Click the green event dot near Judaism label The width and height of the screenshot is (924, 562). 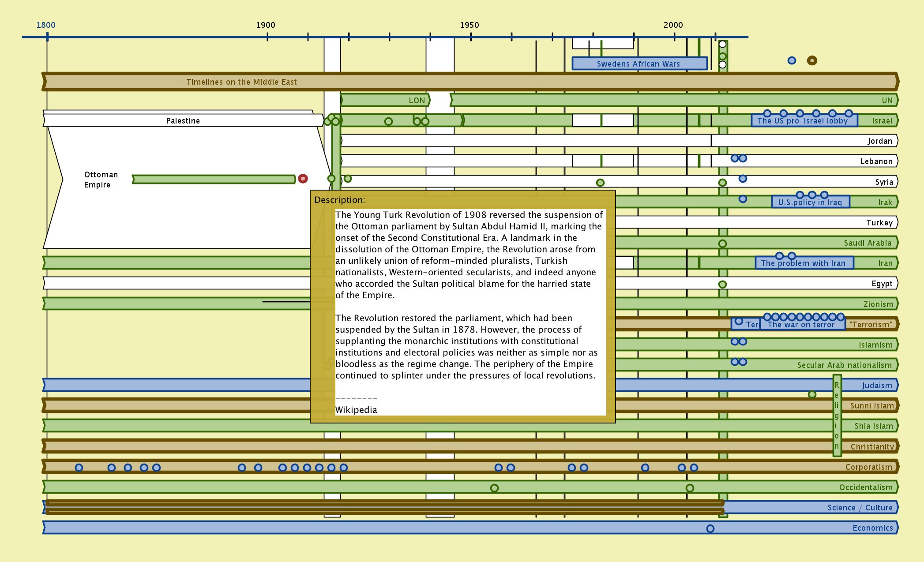click(812, 394)
